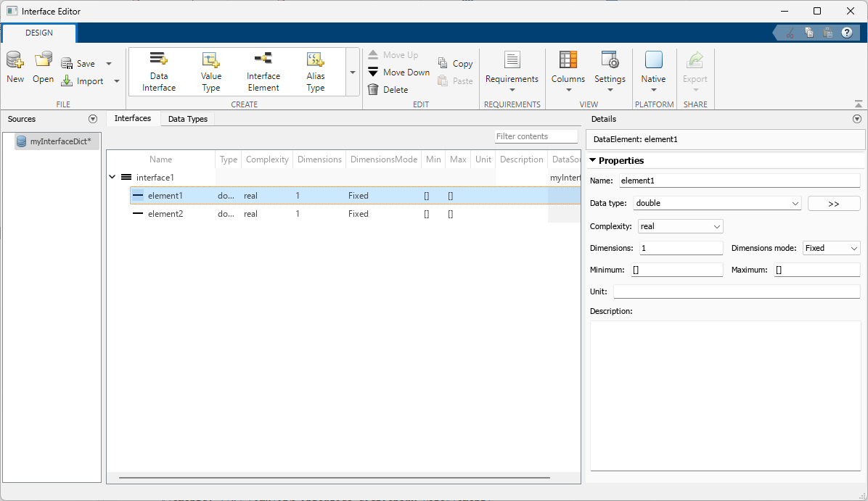868x501 pixels.
Task: Insert an Interface Element
Action: [263, 70]
